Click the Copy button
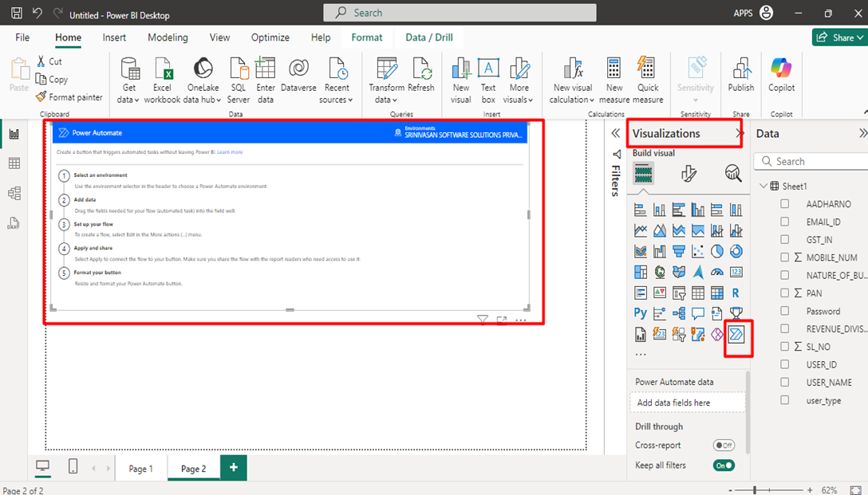The image size is (868, 495). click(x=52, y=79)
